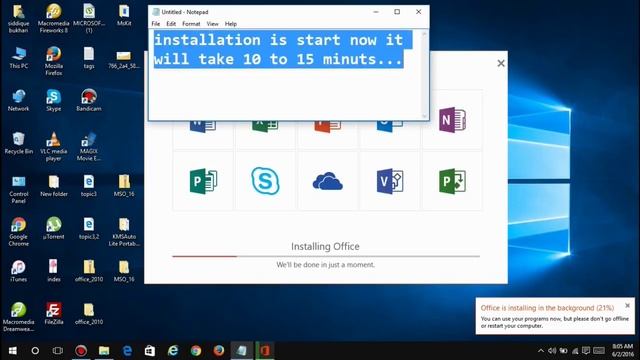
Task: Select the siddique bukhari user folder icon
Action: pyautogui.click(x=18, y=19)
